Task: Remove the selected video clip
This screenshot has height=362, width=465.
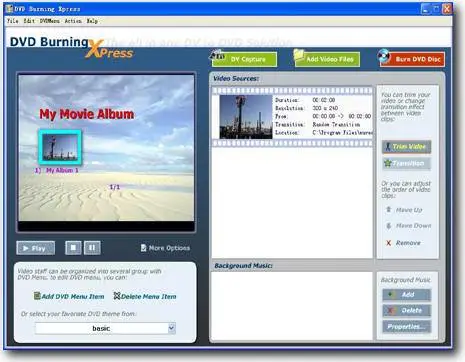Action: click(x=403, y=243)
